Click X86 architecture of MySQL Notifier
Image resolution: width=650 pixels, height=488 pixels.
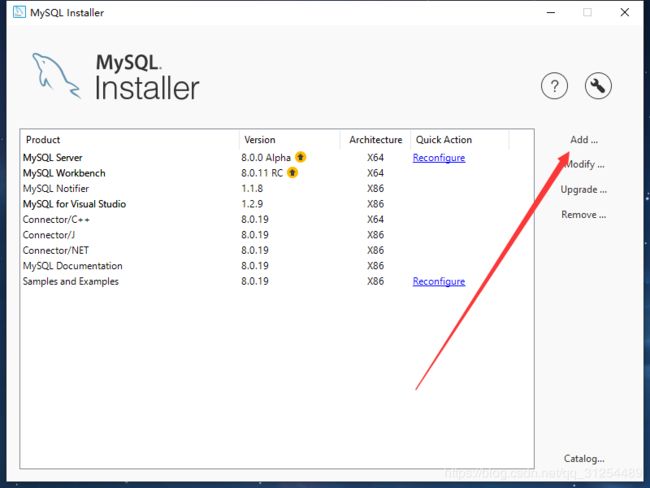click(x=375, y=188)
